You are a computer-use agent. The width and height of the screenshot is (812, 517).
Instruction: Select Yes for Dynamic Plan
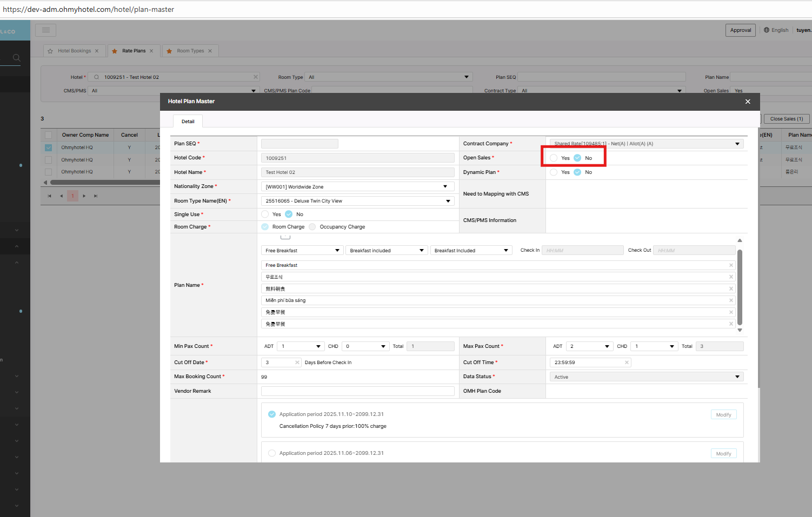coord(554,172)
